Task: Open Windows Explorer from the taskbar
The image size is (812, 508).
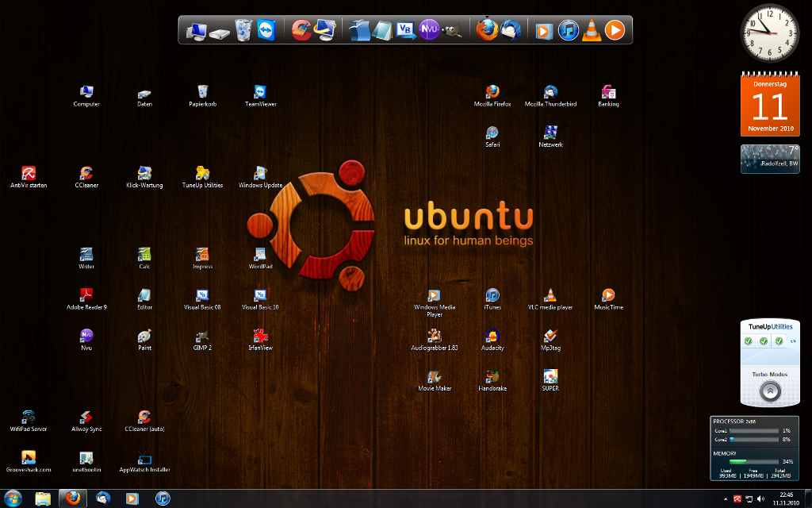Action: click(43, 498)
